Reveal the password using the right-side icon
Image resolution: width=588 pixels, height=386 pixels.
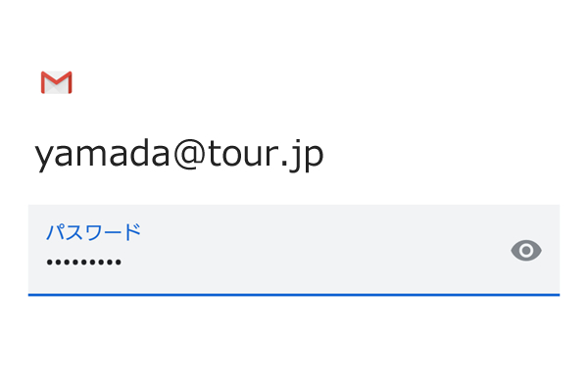(526, 251)
